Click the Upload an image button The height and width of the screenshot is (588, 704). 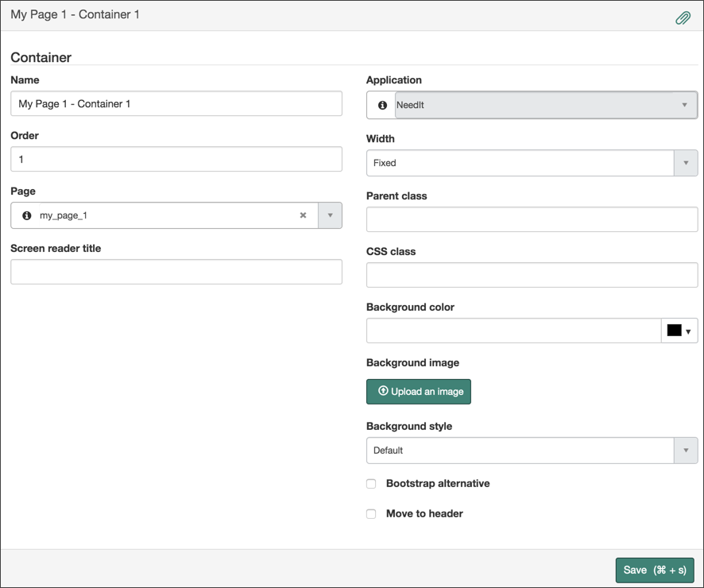pos(419,391)
